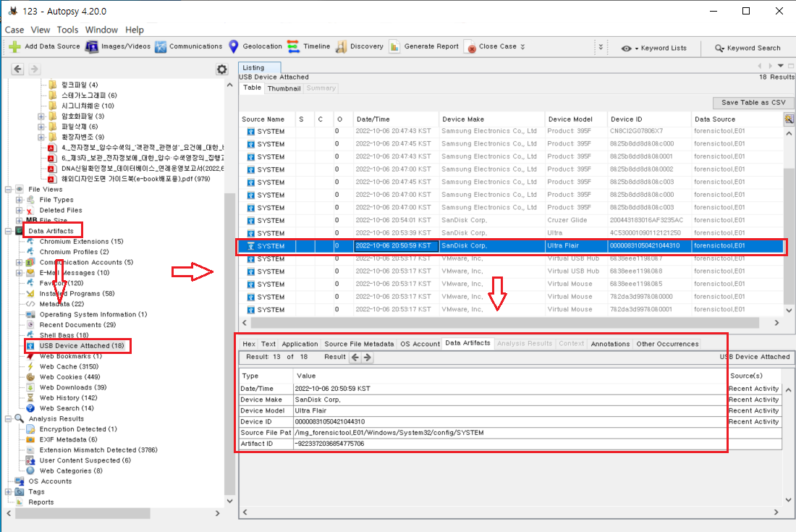Go forward with the tree forward arrow
796x532 pixels.
click(x=34, y=69)
